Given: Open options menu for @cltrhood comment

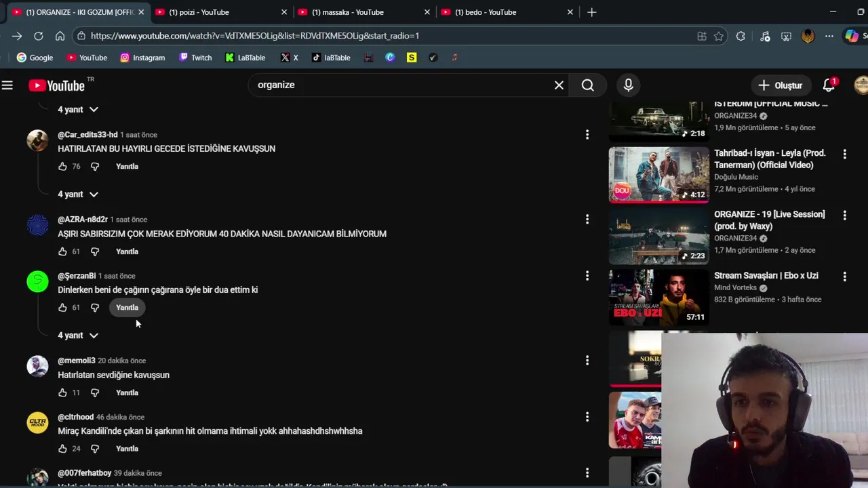Looking at the screenshot, I should coord(587,417).
